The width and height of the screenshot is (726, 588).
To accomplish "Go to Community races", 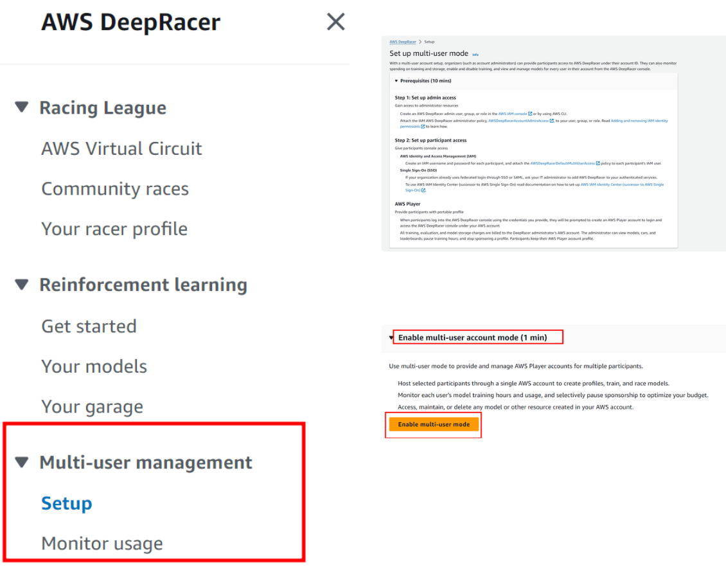I will 115,189.
